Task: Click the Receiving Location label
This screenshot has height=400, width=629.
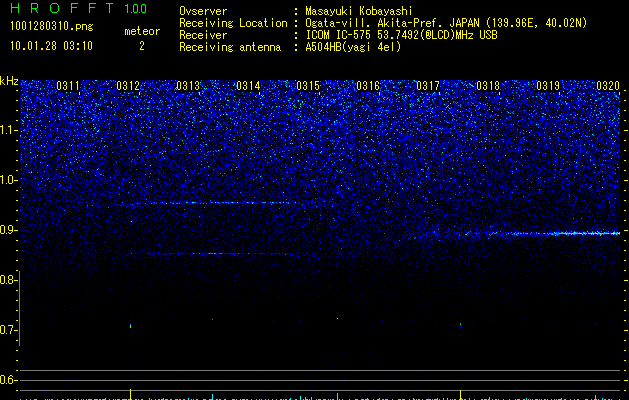Action: point(233,23)
